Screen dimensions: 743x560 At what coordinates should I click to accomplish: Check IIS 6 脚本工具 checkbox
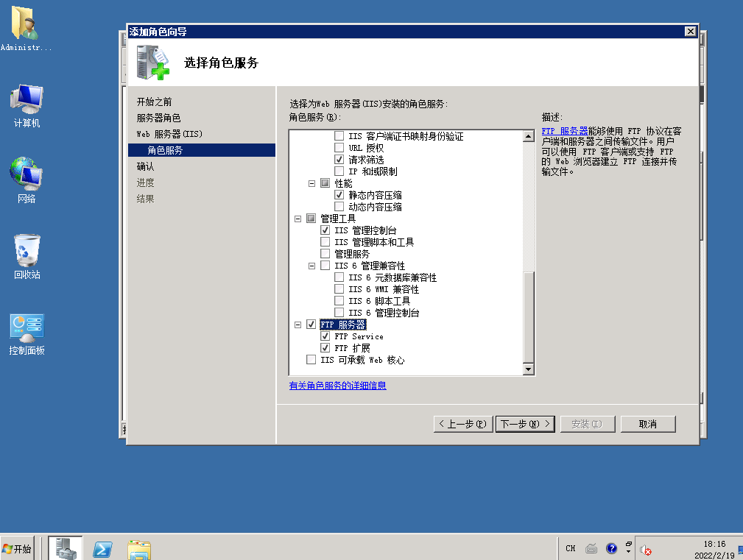[x=339, y=300]
